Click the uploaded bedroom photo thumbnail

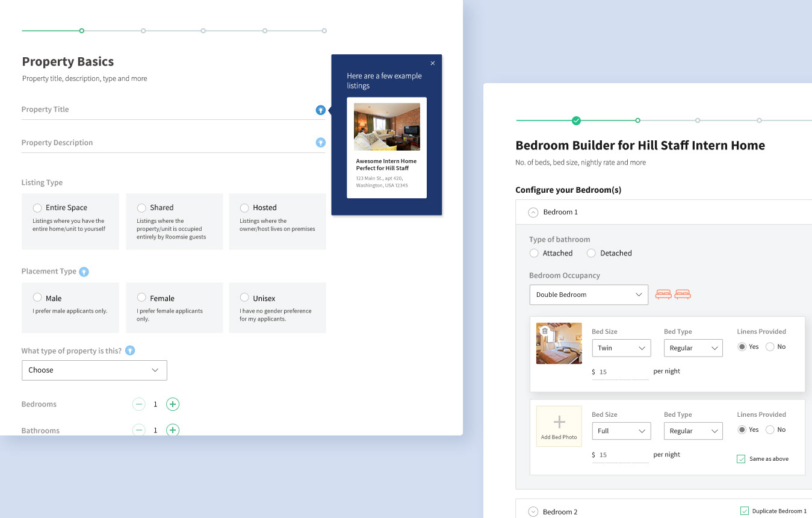(559, 343)
